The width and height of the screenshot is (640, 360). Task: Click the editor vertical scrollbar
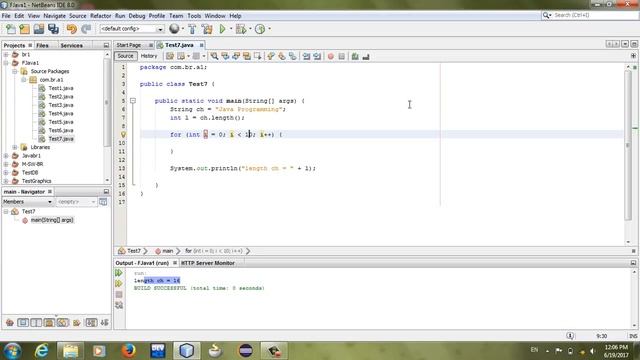click(628, 145)
